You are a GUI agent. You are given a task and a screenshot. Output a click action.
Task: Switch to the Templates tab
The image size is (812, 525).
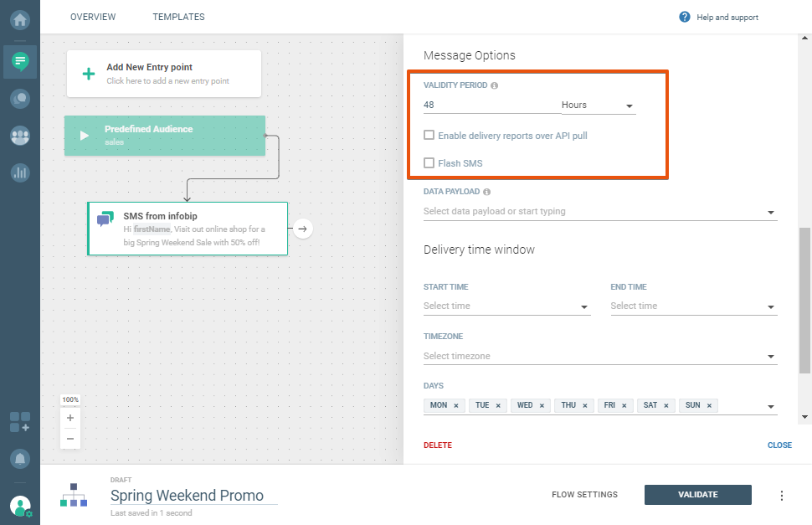click(178, 17)
